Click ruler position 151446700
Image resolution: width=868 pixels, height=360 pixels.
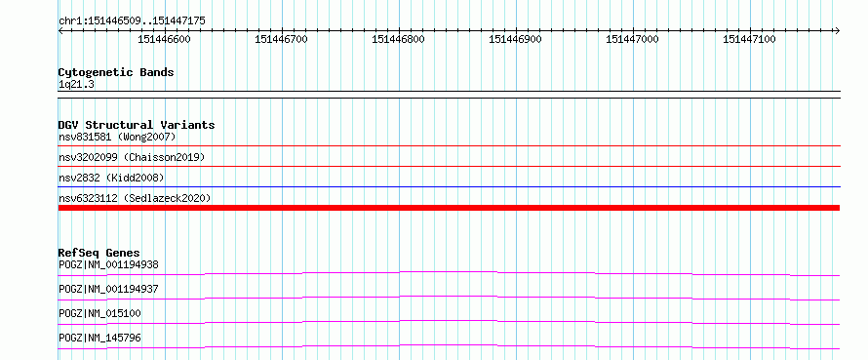point(281,39)
